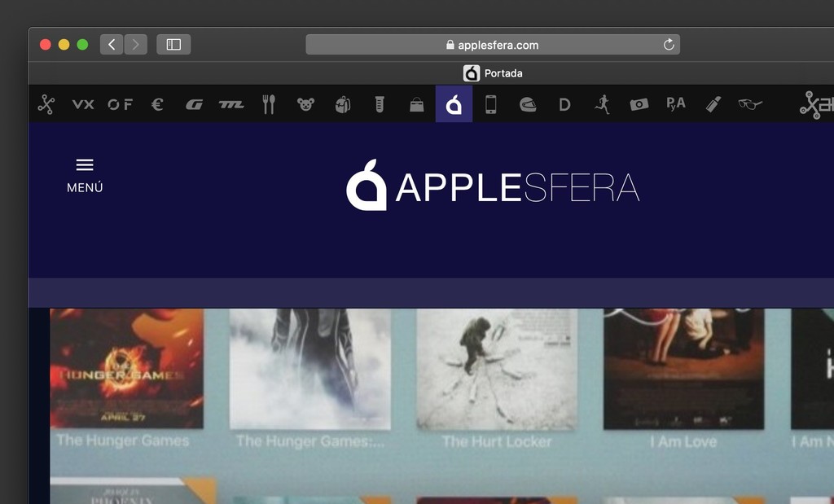Click Safari's forward arrow button
The image size is (834, 504).
point(136,45)
